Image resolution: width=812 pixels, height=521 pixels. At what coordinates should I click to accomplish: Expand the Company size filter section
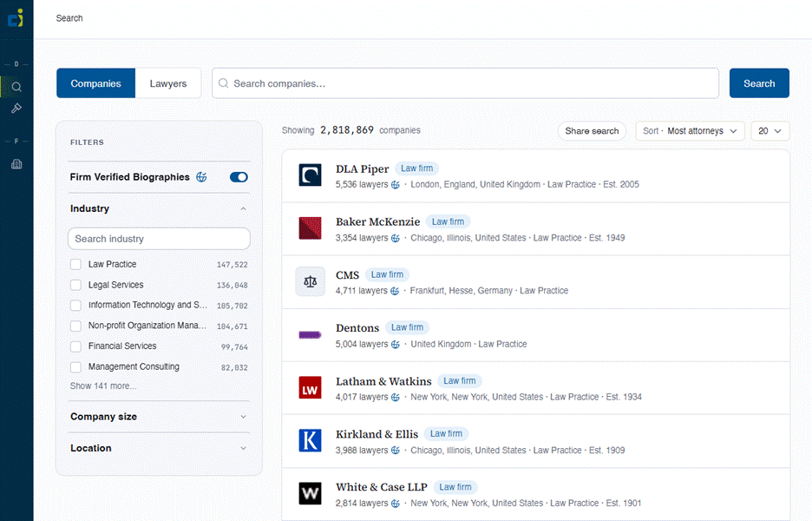coord(159,417)
